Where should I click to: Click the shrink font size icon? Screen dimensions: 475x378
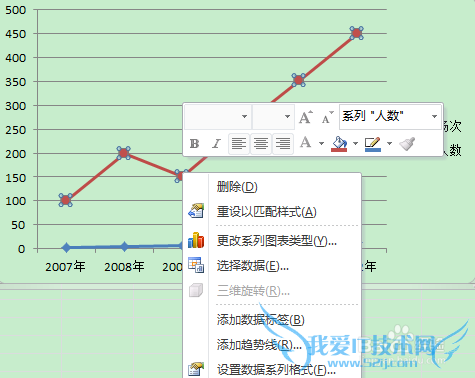tap(327, 117)
